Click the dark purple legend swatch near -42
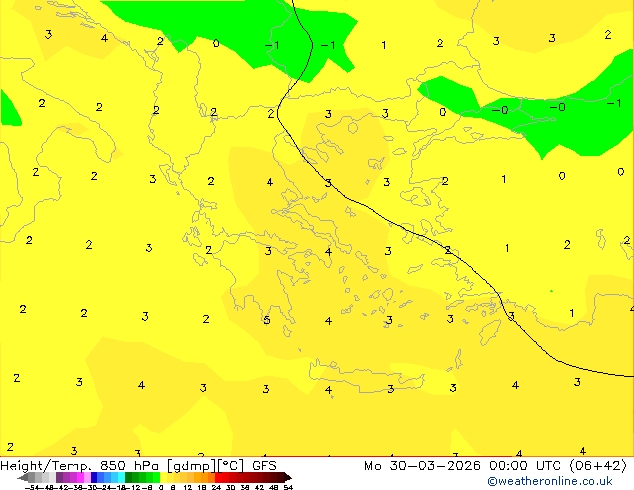634x490 pixels. 59,477
